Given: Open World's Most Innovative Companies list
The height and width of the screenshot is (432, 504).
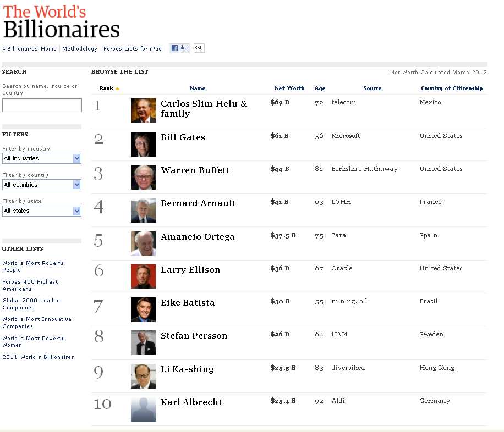Looking at the screenshot, I should pyautogui.click(x=37, y=323).
